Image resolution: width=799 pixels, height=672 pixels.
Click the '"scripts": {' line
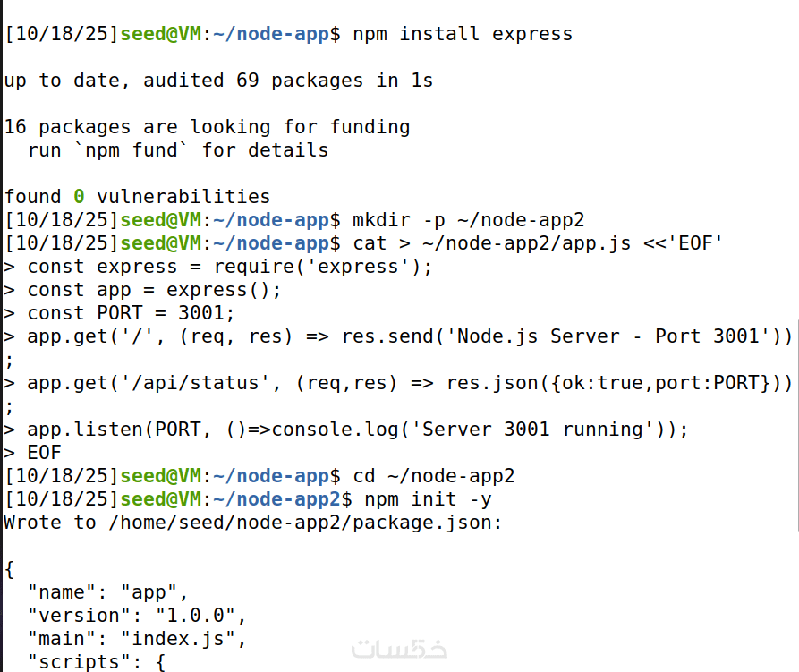[x=97, y=662]
